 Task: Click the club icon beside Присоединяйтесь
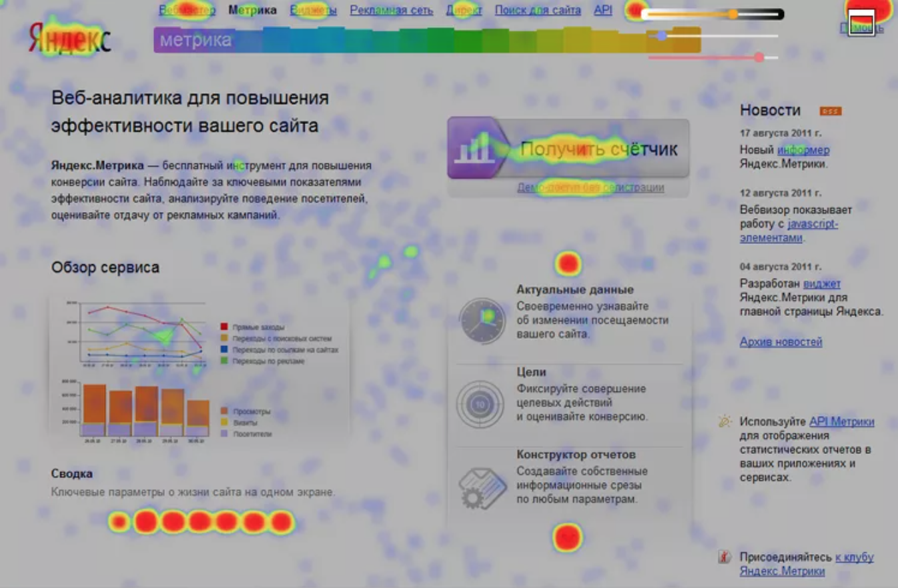coord(725,557)
